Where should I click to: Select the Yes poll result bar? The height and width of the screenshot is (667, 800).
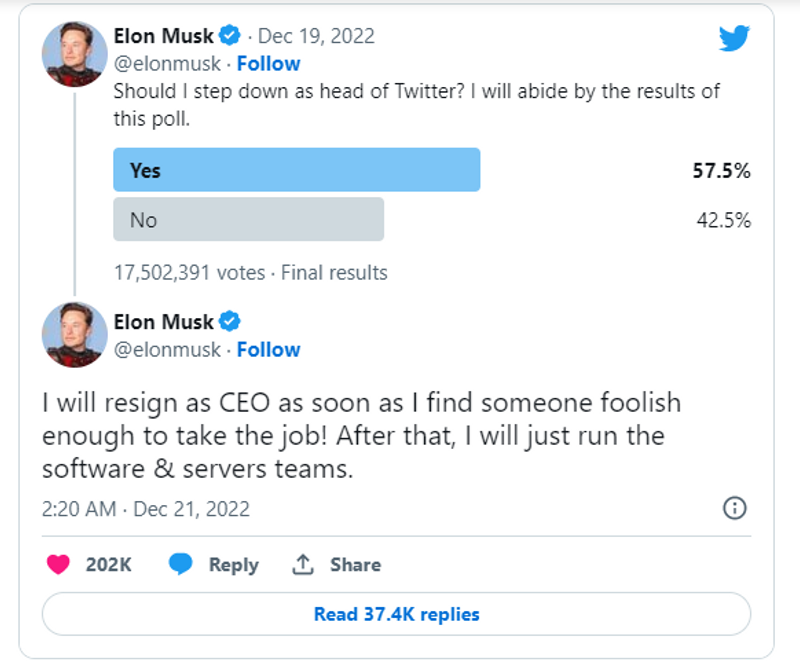tap(296, 170)
